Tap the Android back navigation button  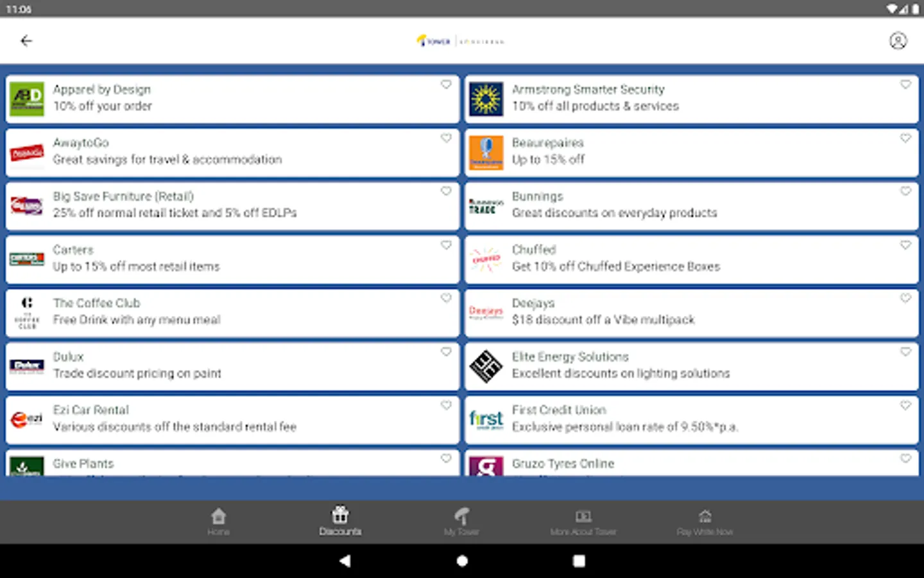[345, 561]
